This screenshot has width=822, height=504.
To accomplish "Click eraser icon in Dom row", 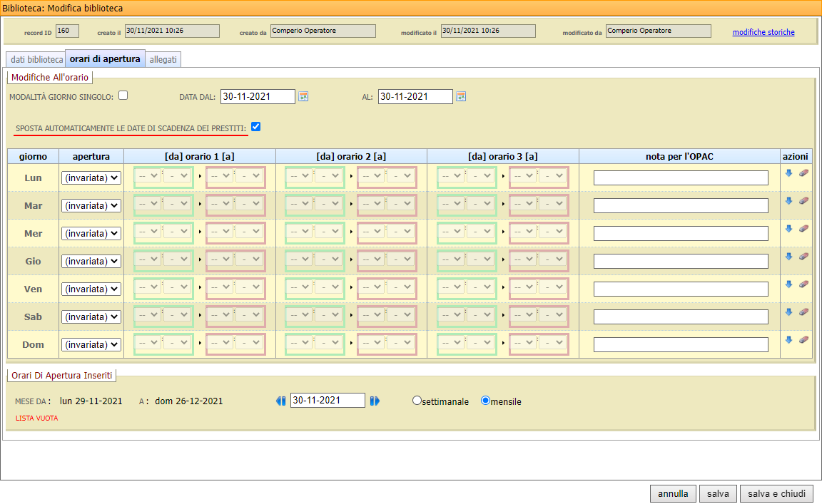I will pos(803,339).
